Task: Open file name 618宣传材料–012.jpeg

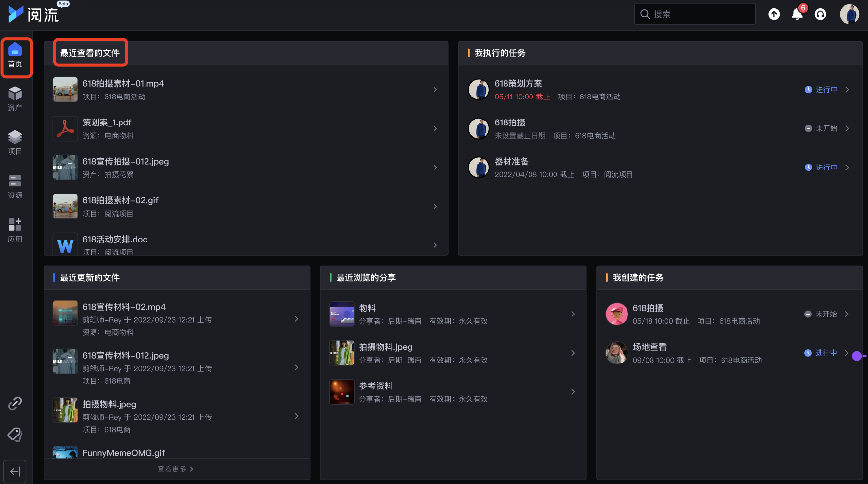Action: 125,356
